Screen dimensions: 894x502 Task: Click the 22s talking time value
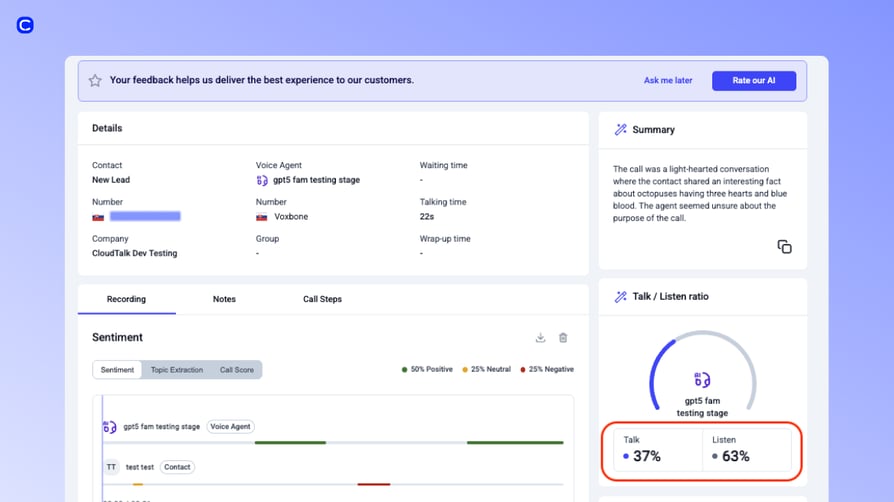[x=426, y=217]
